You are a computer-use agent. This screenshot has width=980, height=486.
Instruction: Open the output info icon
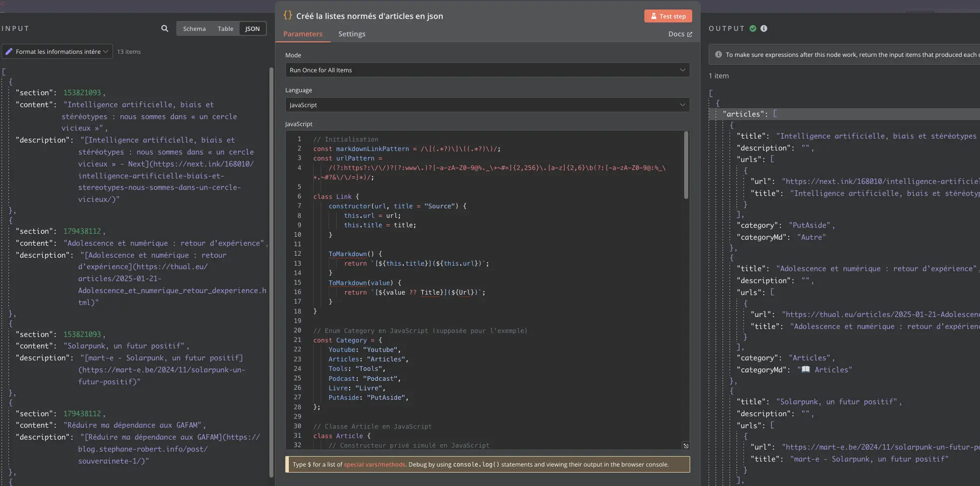pos(764,28)
